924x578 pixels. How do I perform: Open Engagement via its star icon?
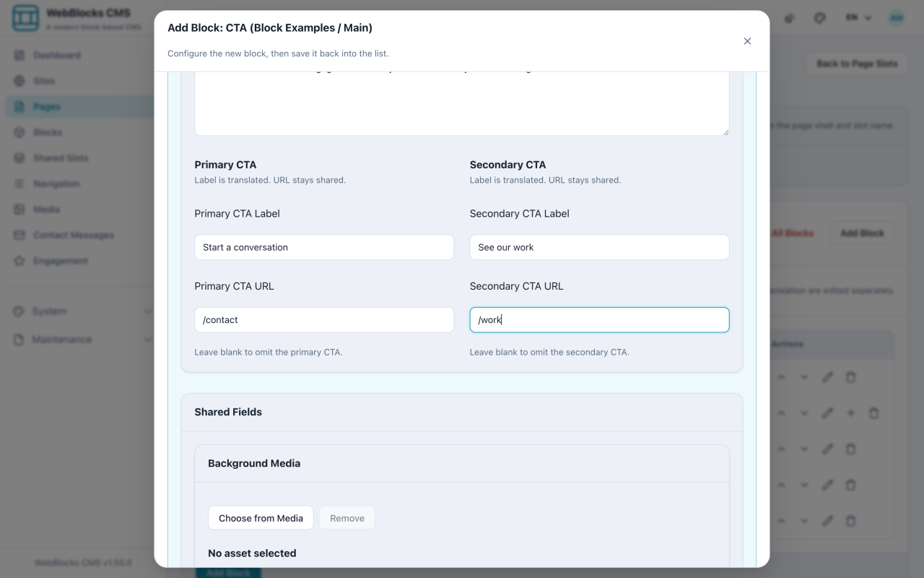[19, 261]
